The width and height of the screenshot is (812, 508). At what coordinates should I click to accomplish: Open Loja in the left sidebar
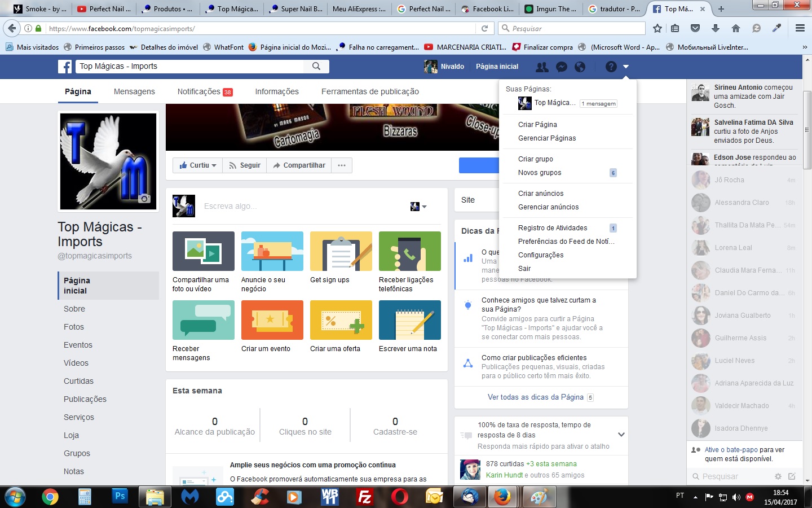coord(71,435)
